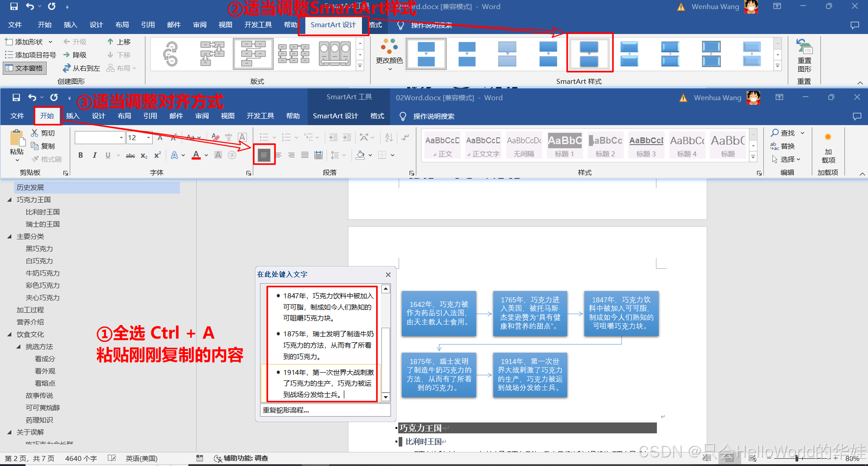This screenshot has width=868, height=466.
Task: Click 操作说明搜索 in lower Word window
Action: point(434,116)
